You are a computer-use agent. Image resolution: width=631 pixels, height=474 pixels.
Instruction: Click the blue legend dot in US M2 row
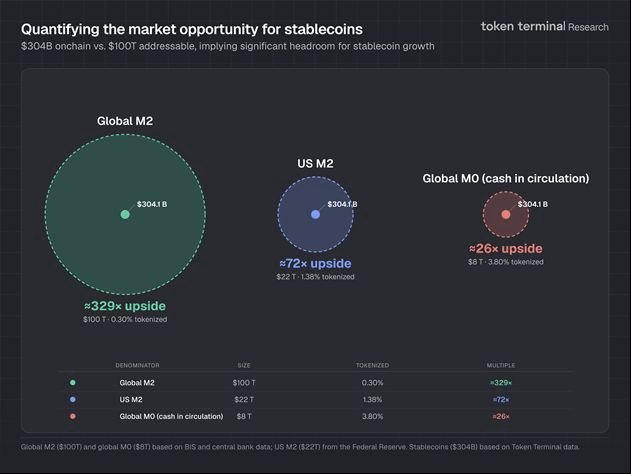tap(72, 398)
